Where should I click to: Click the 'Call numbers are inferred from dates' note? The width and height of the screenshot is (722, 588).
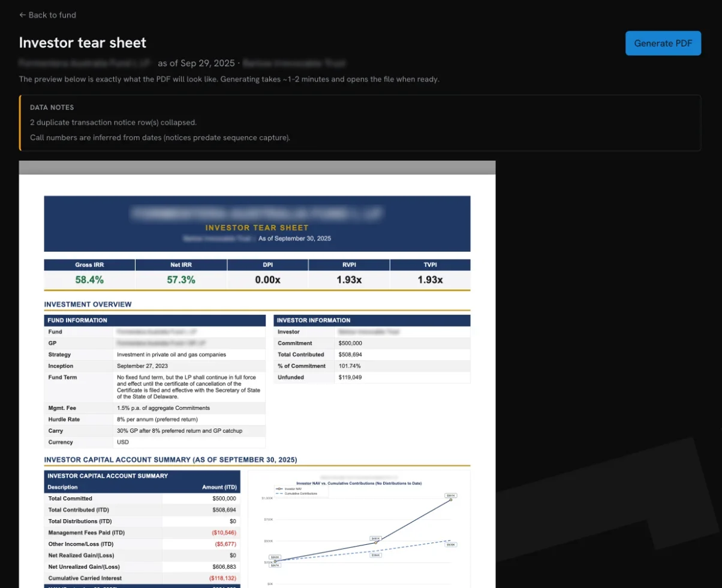[x=160, y=138]
